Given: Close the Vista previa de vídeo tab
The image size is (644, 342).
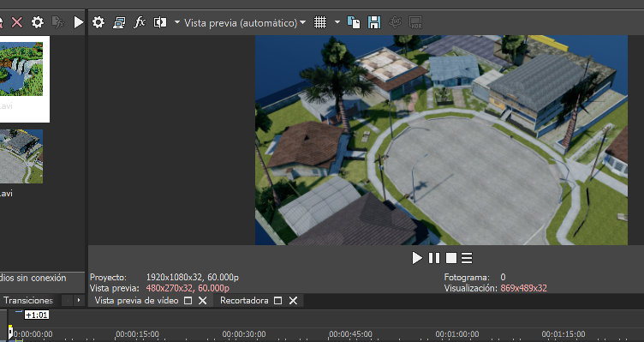Looking at the screenshot, I should [202, 301].
